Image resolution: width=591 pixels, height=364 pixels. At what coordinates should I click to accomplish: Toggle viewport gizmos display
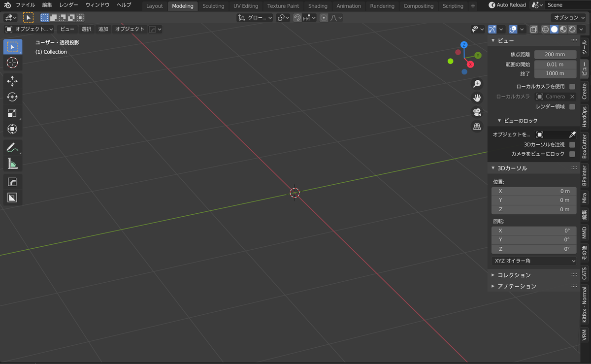492,30
